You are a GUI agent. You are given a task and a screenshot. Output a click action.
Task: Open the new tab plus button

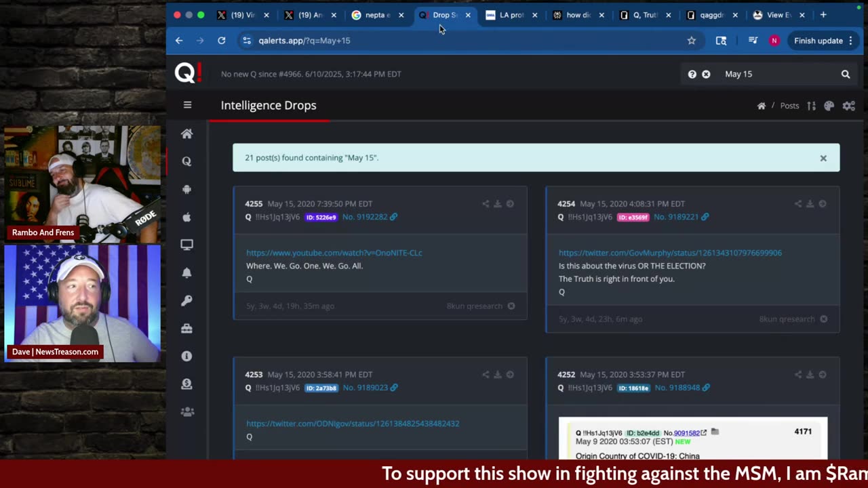click(823, 15)
